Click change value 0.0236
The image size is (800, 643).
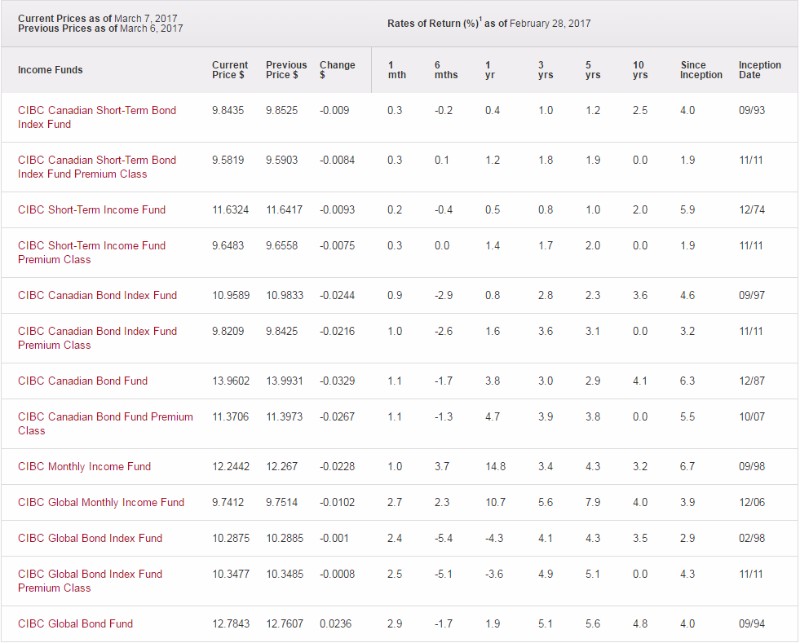(335, 624)
